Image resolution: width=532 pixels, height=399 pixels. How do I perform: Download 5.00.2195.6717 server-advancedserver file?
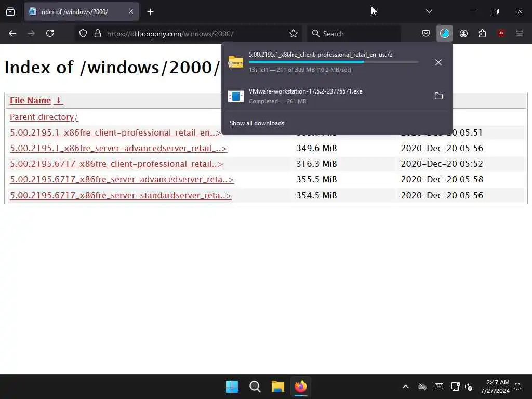(122, 179)
